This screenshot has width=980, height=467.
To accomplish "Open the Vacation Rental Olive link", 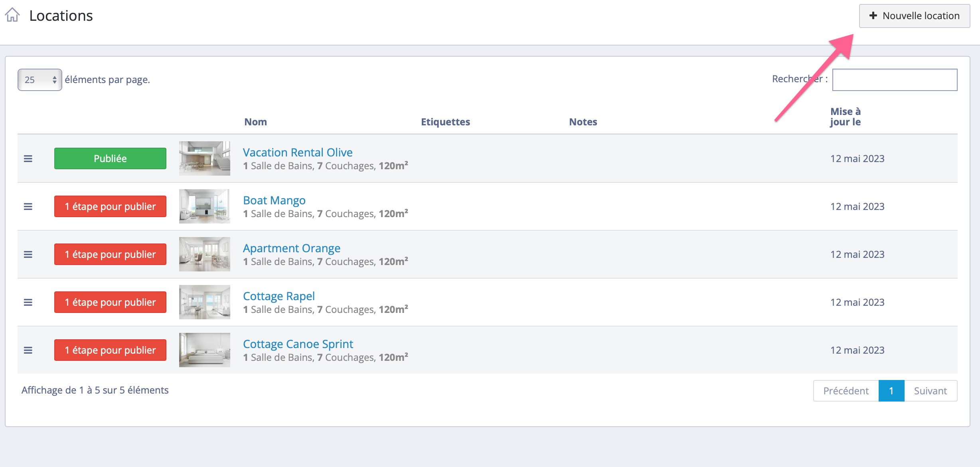I will pos(298,152).
